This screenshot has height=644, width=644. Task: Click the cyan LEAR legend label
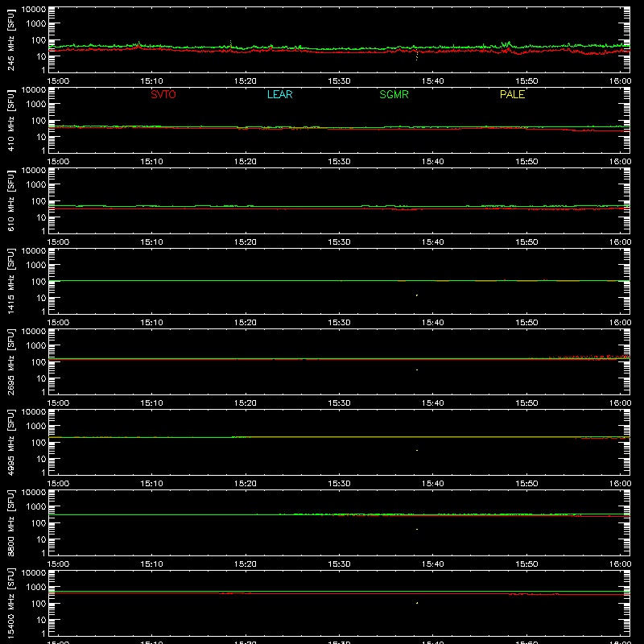point(279,94)
